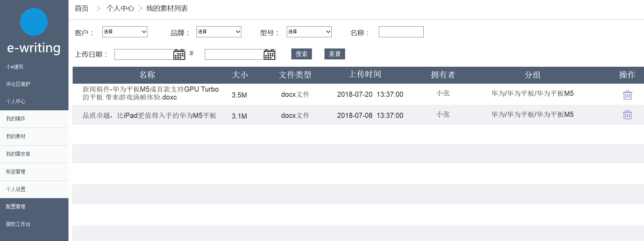Click the 文件类型 column header
Image resolution: width=644 pixels, height=241 pixels.
point(295,75)
